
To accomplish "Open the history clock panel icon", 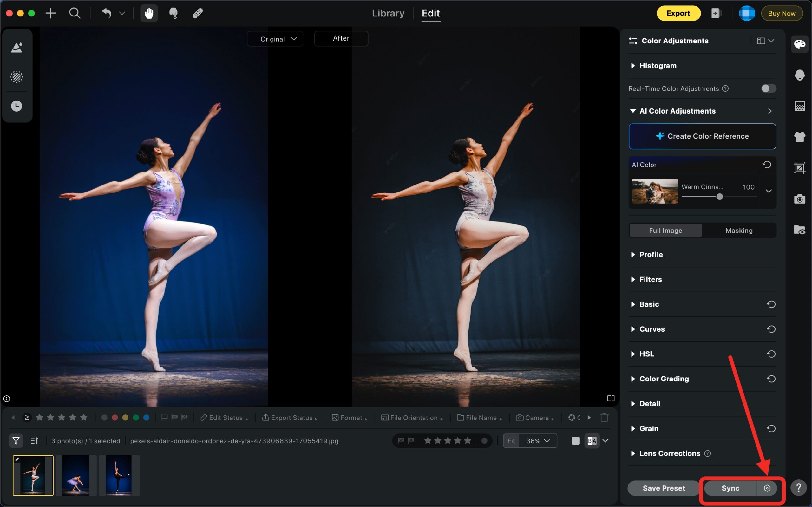I will [16, 106].
